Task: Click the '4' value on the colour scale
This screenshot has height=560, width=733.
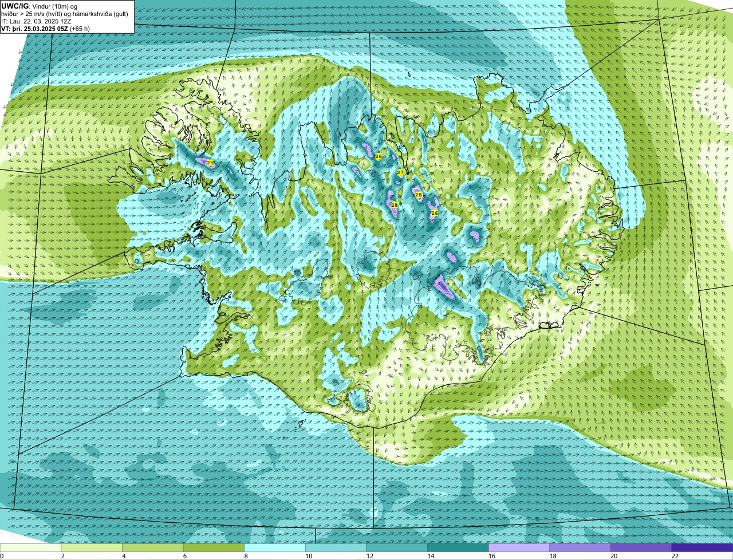Action: [124, 556]
